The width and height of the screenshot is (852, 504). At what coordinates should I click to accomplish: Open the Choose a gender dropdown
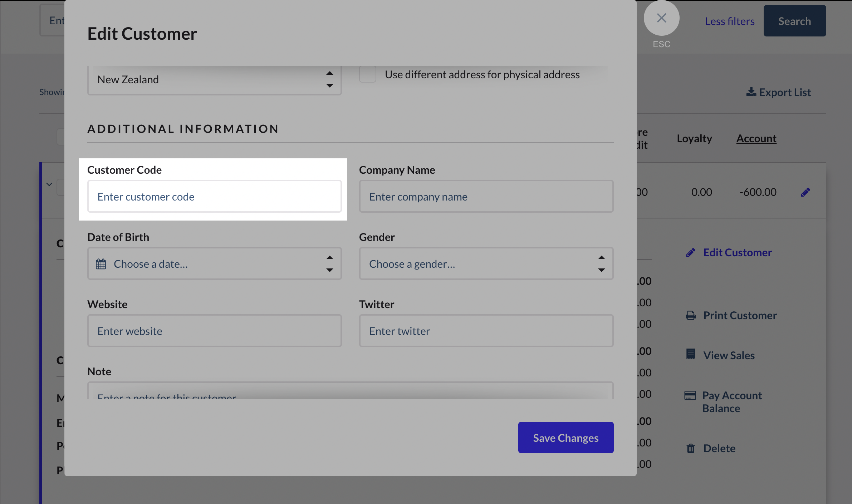486,264
